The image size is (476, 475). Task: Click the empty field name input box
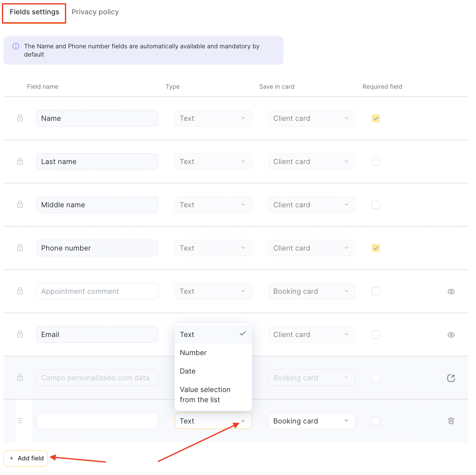97,421
